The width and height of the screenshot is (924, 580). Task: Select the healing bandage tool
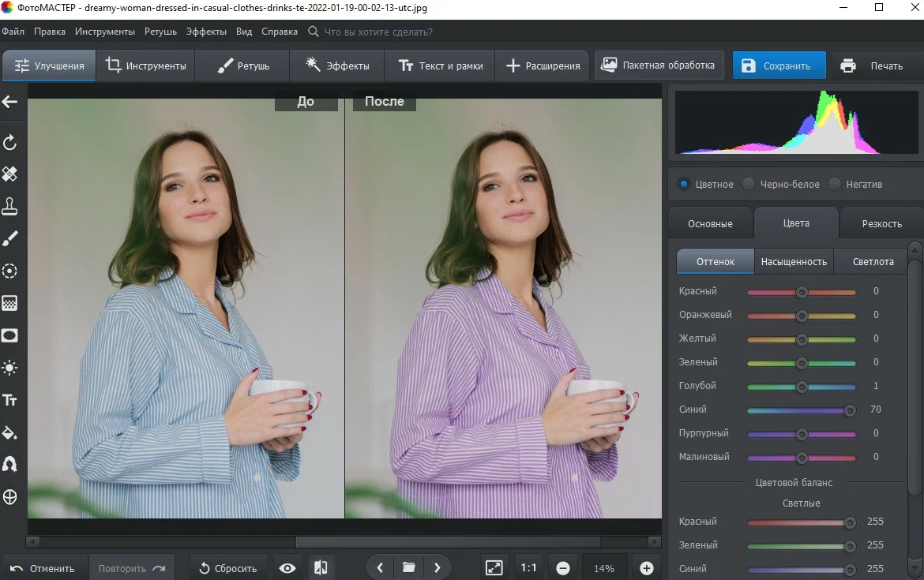point(9,174)
